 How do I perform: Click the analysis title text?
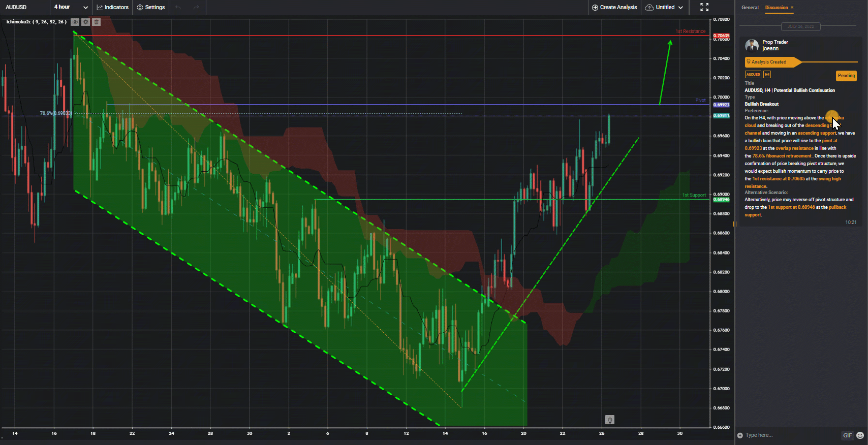tap(790, 90)
